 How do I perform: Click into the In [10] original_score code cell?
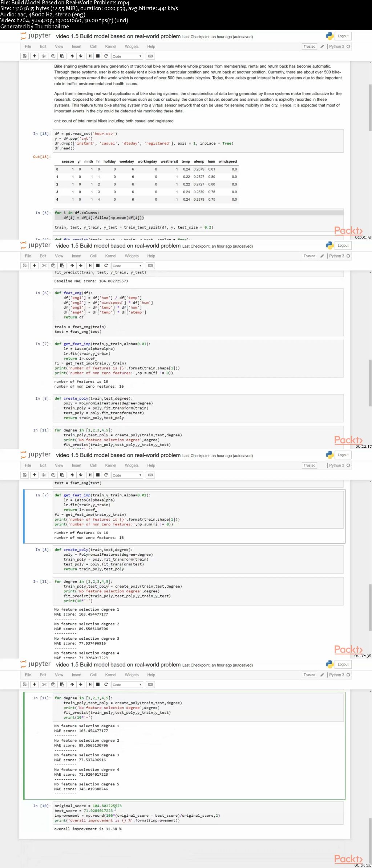click(x=198, y=813)
